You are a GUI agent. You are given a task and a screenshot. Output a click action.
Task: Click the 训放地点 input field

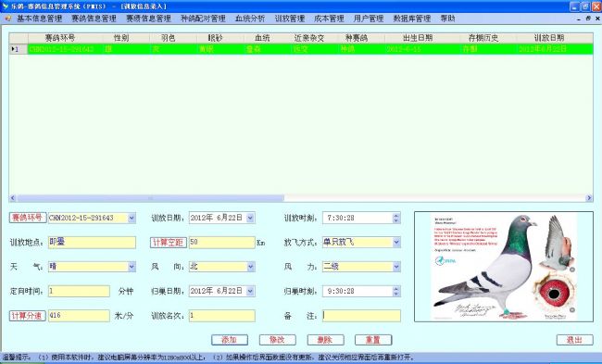click(92, 243)
